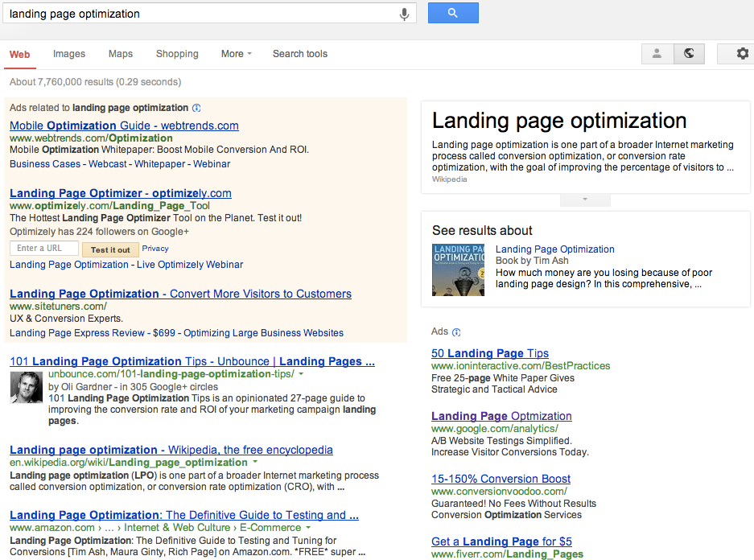
Task: Click the Enter a URL field
Action: [44, 248]
